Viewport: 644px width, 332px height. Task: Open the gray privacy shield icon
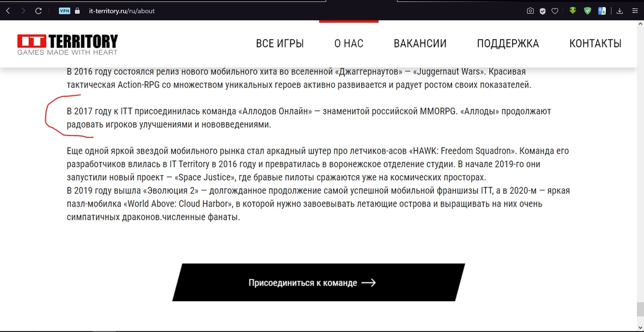543,11
